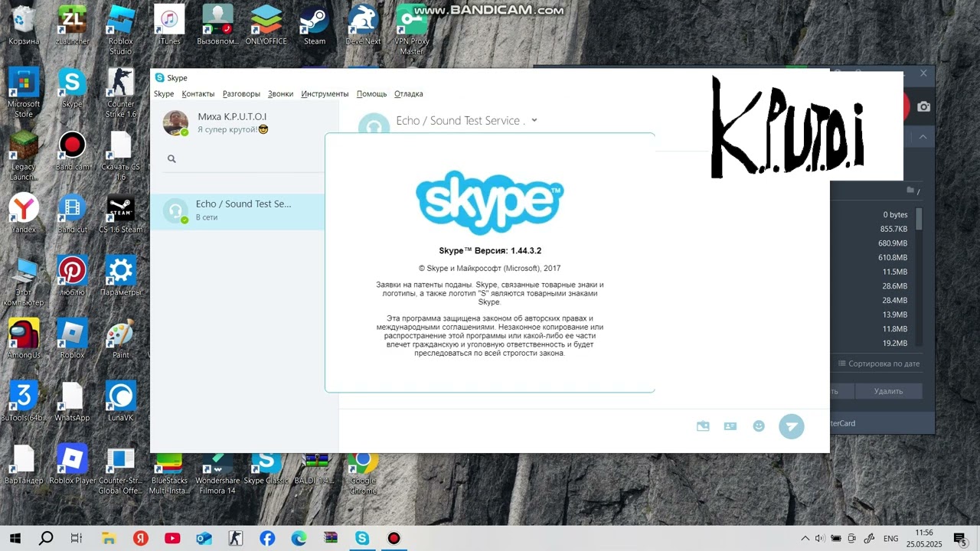Open the Roblox Studio desktop icon
The width and height of the screenshot is (980, 551).
120,30
